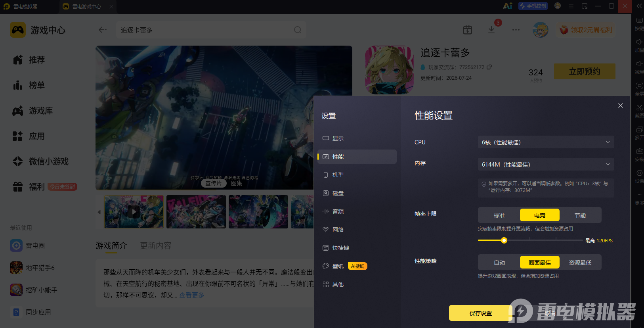Open the calendar reservation icon
The width and height of the screenshot is (644, 328).
pyautogui.click(x=468, y=30)
